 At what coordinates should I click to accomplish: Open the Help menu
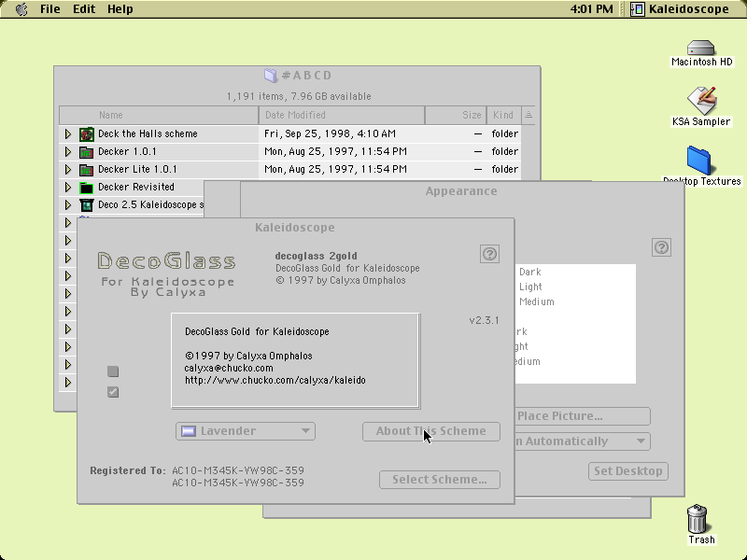pyautogui.click(x=120, y=9)
